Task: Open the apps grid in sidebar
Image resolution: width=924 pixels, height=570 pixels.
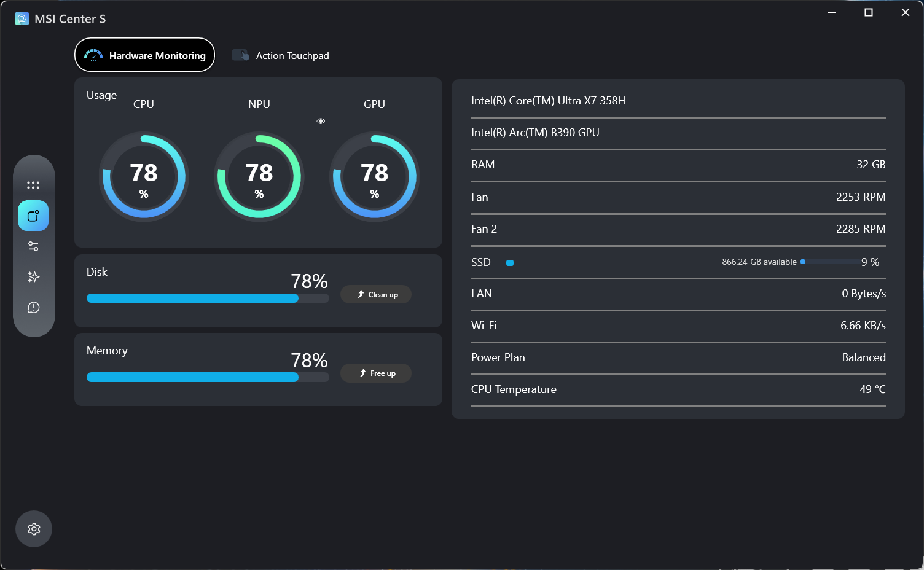Action: tap(33, 185)
